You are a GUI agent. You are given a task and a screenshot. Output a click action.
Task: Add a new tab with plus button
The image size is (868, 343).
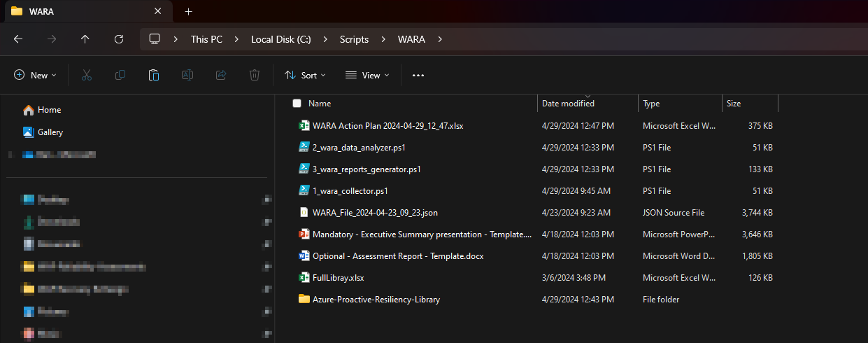(x=188, y=11)
